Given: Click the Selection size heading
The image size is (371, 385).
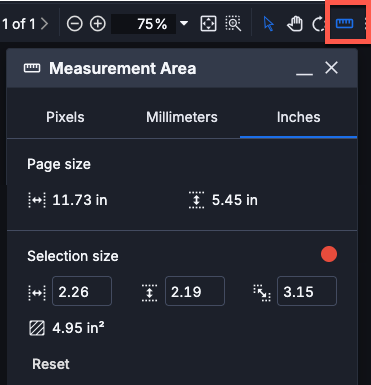Looking at the screenshot, I should click(x=73, y=256).
